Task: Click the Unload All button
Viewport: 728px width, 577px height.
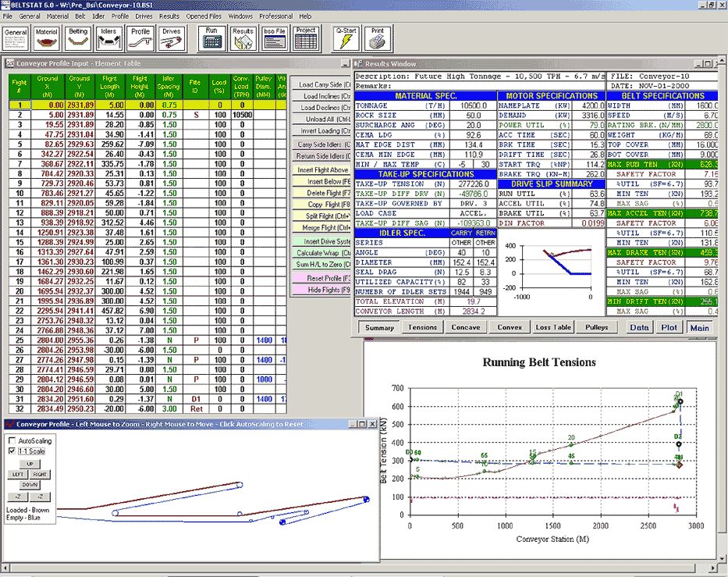Action: [321, 119]
